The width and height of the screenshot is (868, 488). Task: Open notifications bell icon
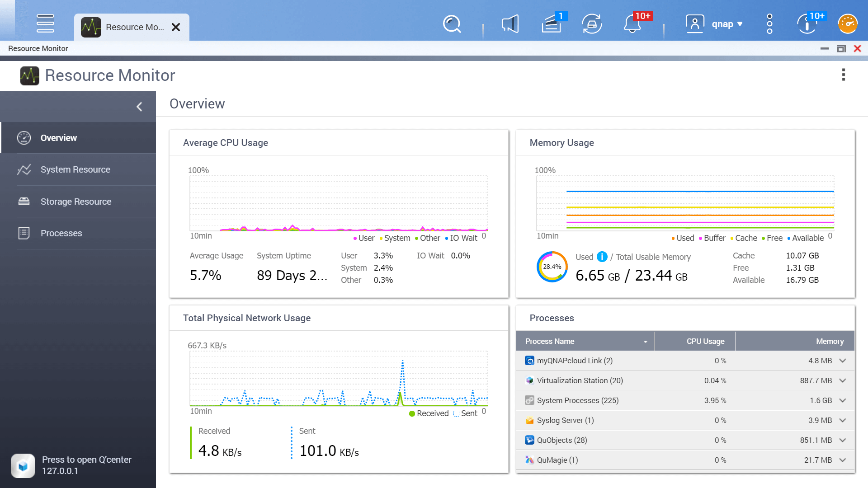click(632, 24)
